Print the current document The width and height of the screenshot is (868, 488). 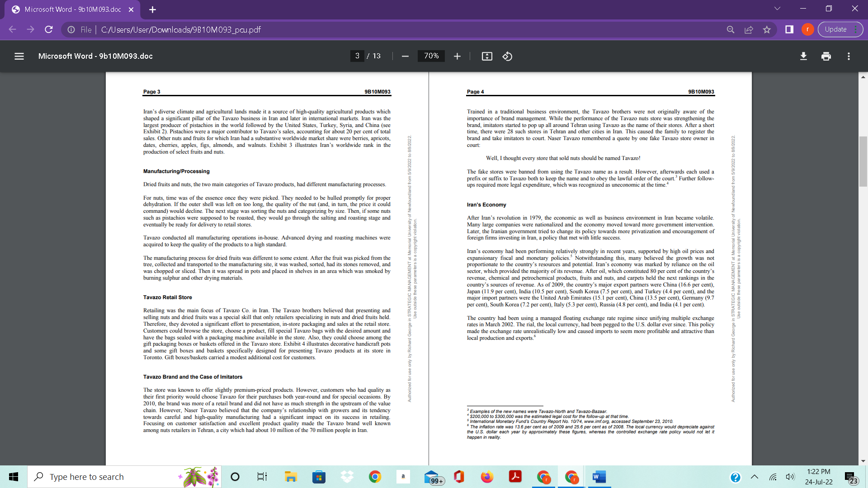(x=826, y=56)
